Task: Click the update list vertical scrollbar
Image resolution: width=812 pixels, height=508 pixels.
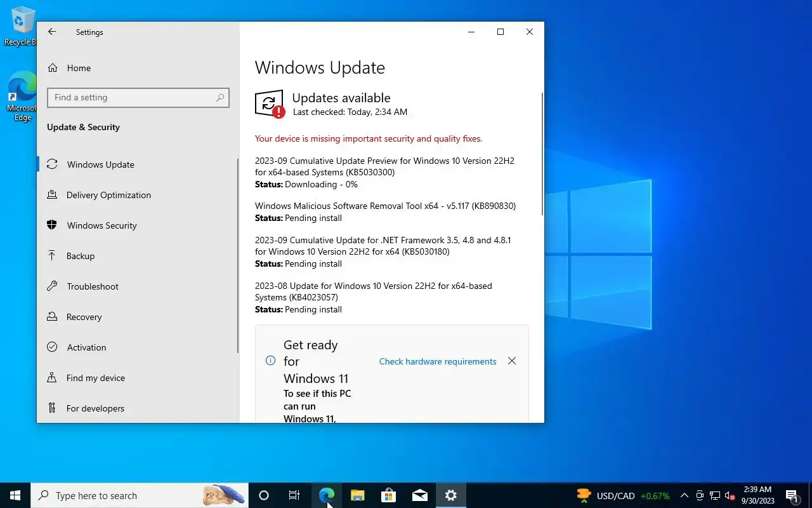Action: (x=542, y=154)
